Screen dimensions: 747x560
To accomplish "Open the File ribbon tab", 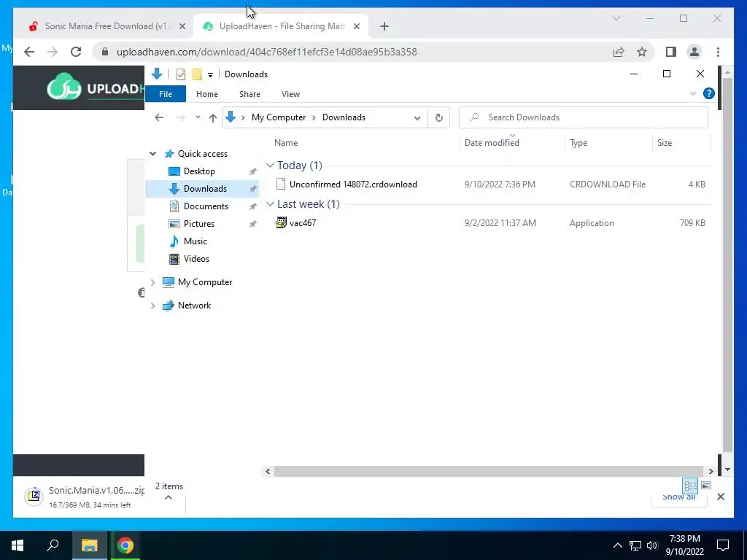I will click(x=166, y=94).
